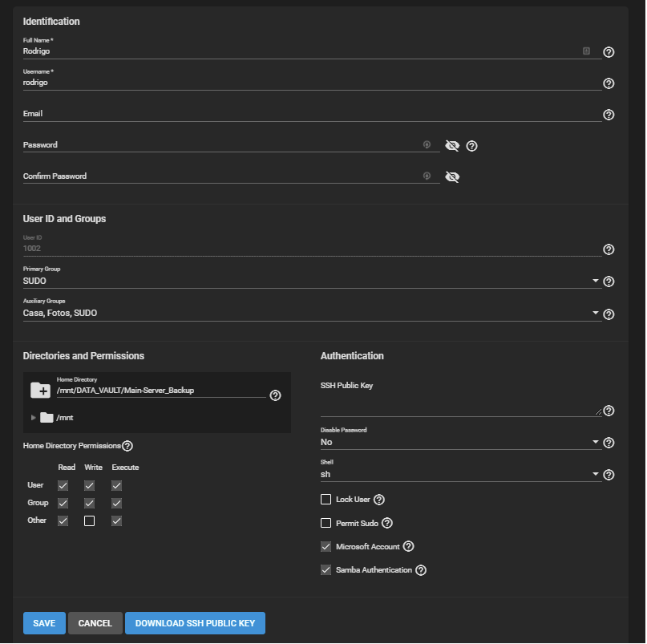Viewport: 647px width, 644px height.
Task: Enable the Lock User checkbox
Action: coord(326,500)
